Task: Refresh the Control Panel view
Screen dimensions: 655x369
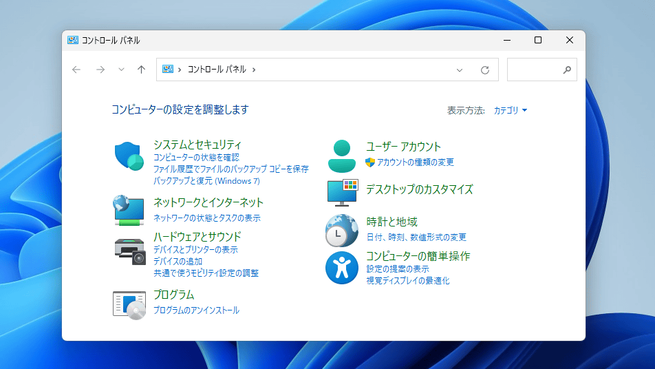Action: (485, 70)
